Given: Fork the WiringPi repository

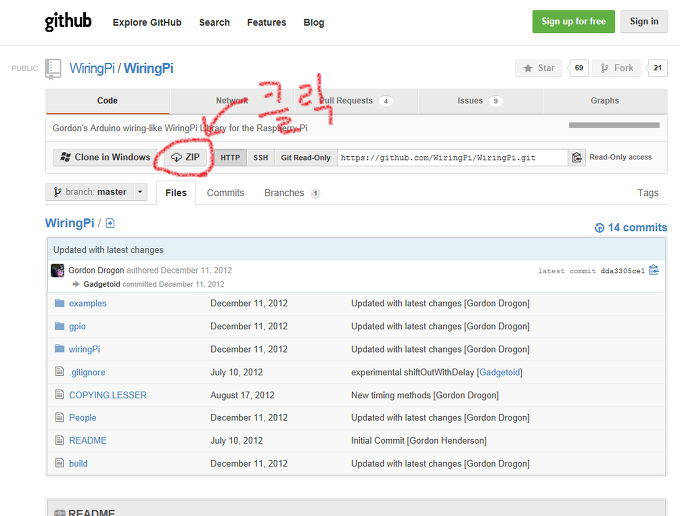Looking at the screenshot, I should (x=617, y=68).
